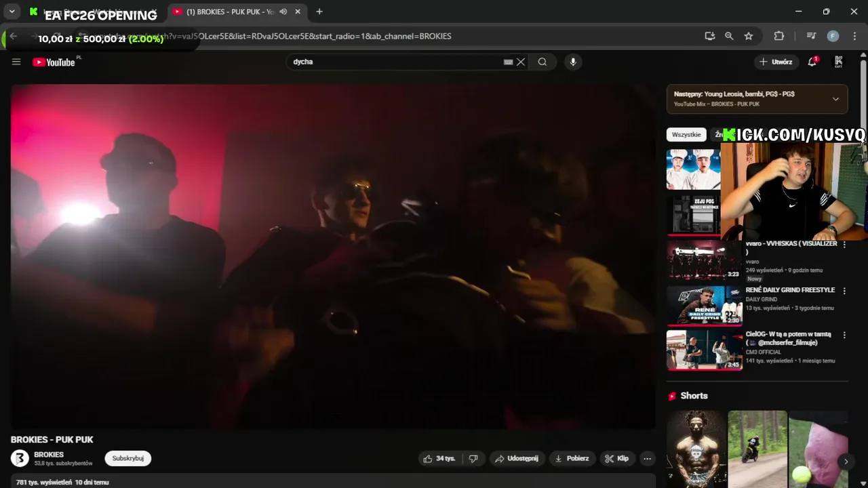Viewport: 868px width, 488px height.
Task: Install app icon in address bar
Action: coord(710,36)
